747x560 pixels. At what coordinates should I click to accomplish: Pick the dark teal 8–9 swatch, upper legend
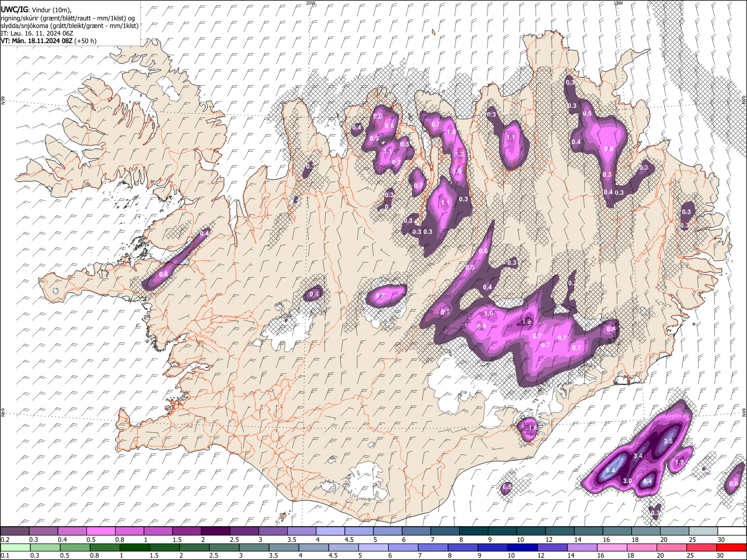coord(475,531)
